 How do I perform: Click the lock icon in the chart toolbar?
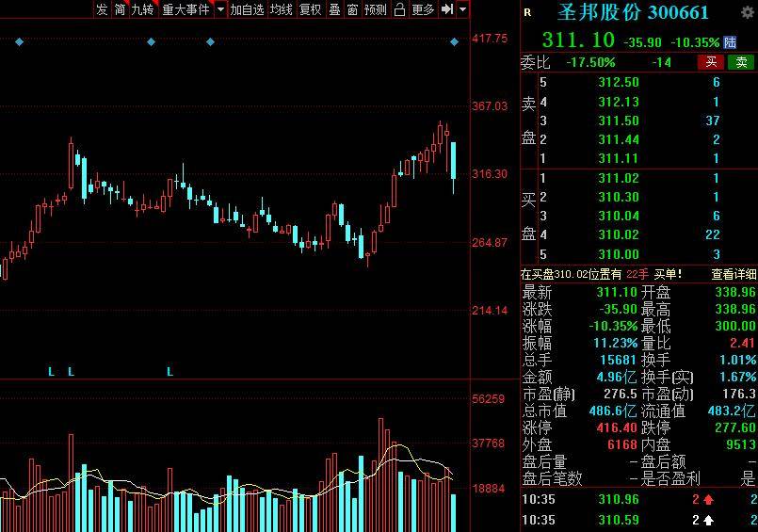pyautogui.click(x=399, y=9)
